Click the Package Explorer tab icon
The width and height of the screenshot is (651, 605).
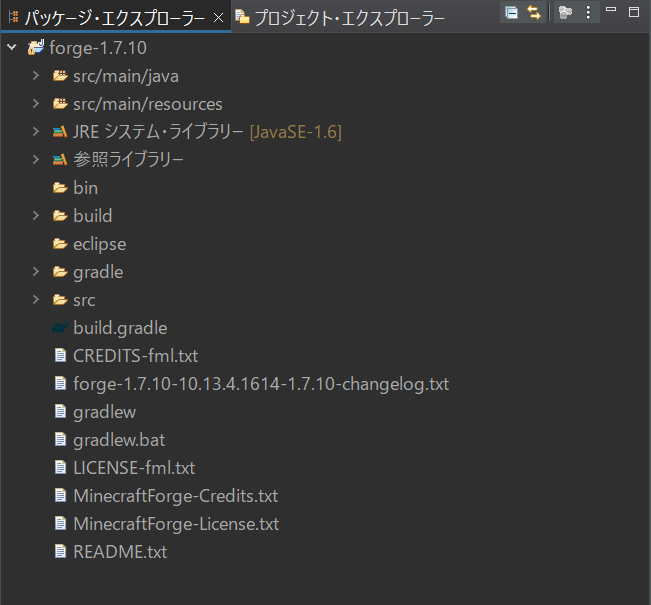14,17
